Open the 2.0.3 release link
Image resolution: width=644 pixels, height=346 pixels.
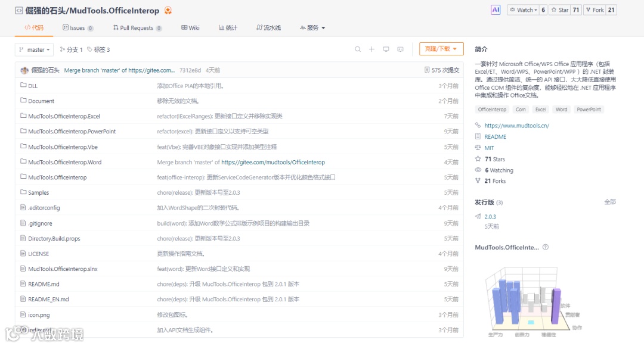(490, 216)
